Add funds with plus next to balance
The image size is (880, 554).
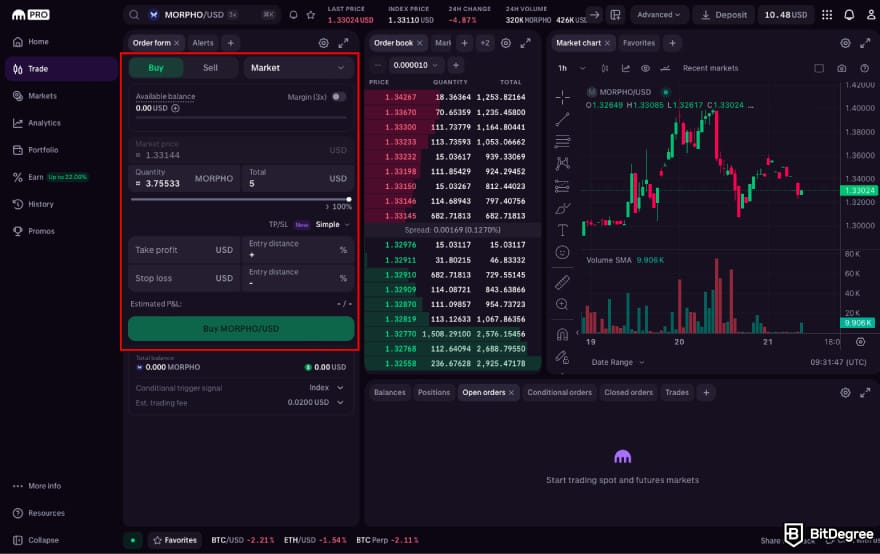175,108
